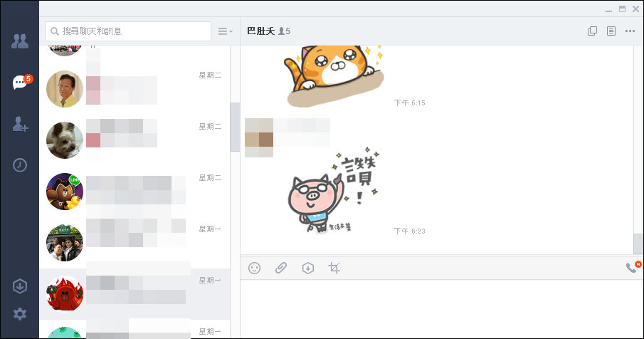This screenshot has width=644, height=339.
Task: Click the pig 讚 sticker
Action: click(333, 191)
